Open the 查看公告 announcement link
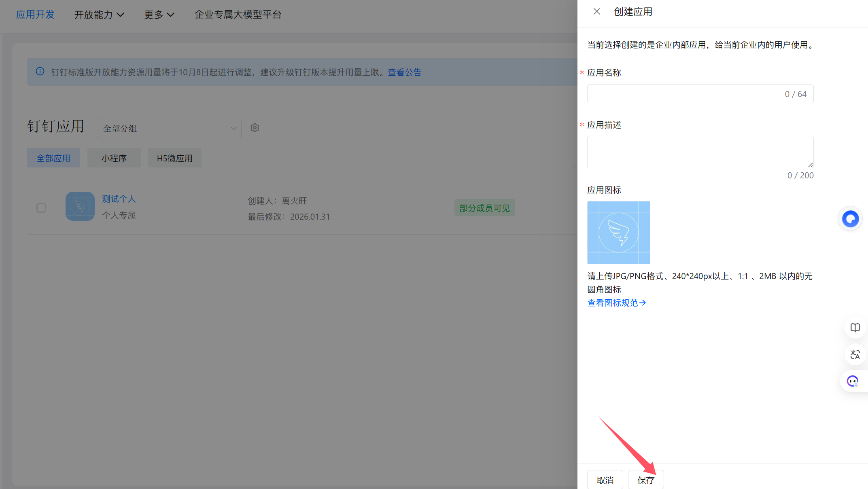This screenshot has height=489, width=868. (404, 72)
